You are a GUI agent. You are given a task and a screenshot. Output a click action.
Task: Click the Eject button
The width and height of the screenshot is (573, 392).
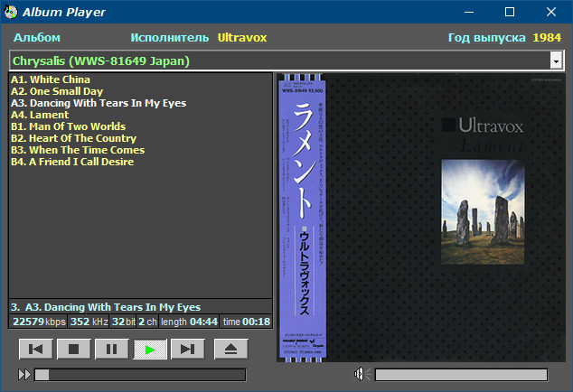(231, 349)
